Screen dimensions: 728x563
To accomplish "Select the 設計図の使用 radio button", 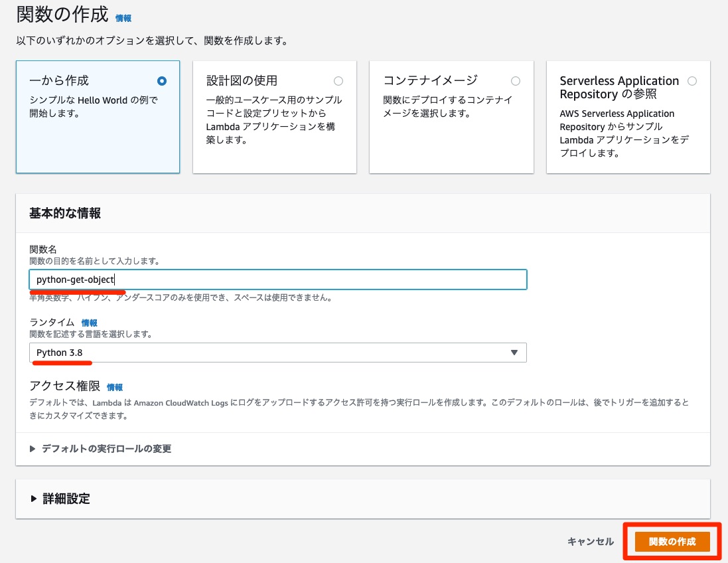I will coord(338,81).
